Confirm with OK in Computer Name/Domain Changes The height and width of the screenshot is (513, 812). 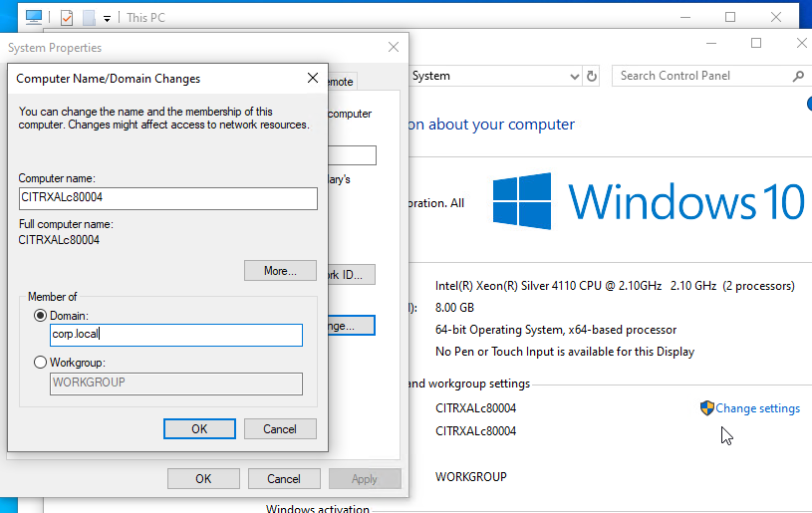199,428
